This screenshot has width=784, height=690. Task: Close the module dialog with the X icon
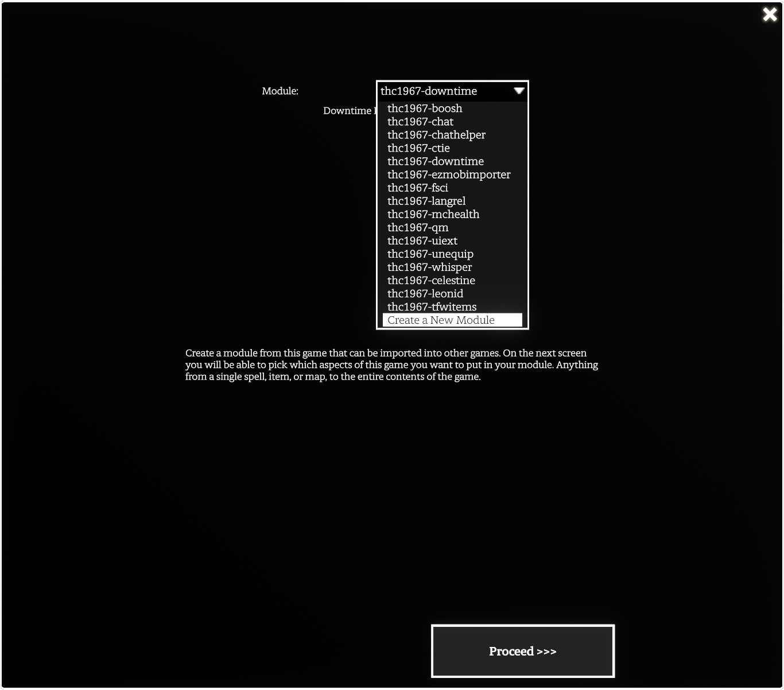tap(770, 14)
